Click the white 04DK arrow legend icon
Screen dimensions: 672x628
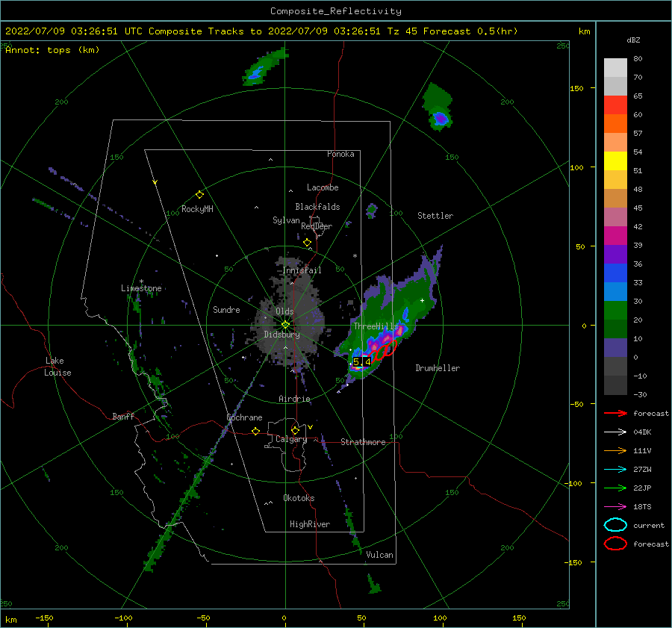(x=615, y=432)
